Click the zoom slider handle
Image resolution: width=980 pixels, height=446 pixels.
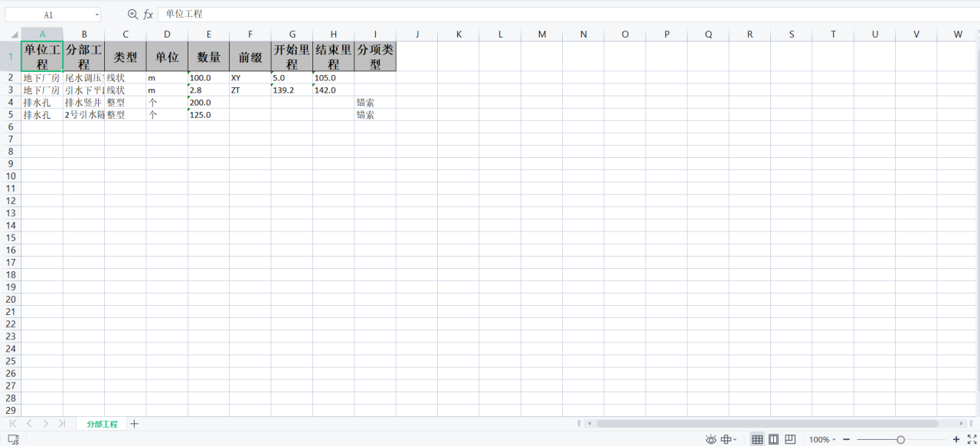(900, 439)
